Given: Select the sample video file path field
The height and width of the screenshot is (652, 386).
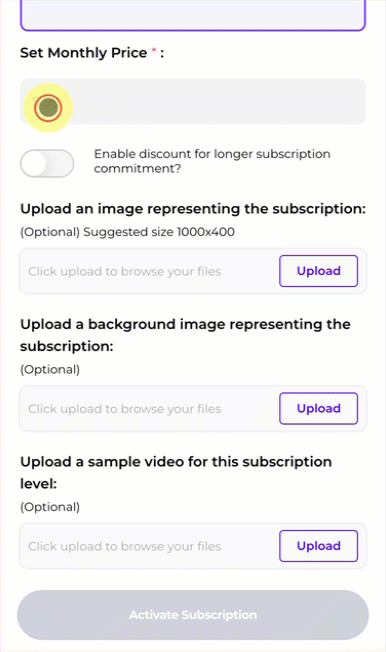Looking at the screenshot, I should click(x=149, y=546).
